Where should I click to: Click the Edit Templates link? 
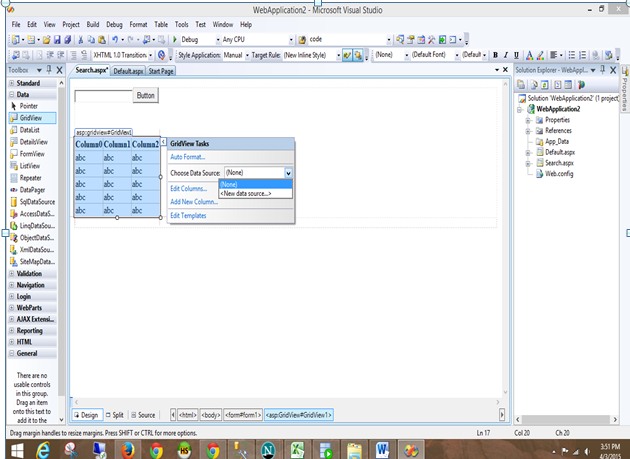[x=188, y=216]
